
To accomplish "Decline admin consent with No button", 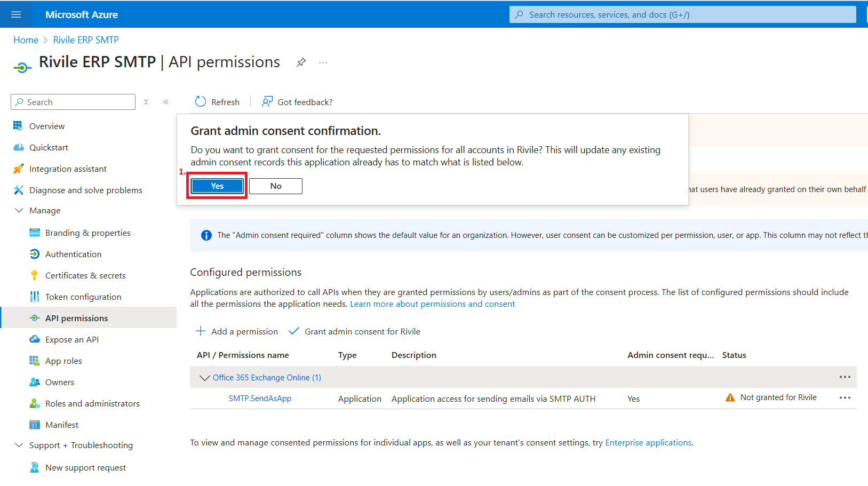I will point(275,186).
